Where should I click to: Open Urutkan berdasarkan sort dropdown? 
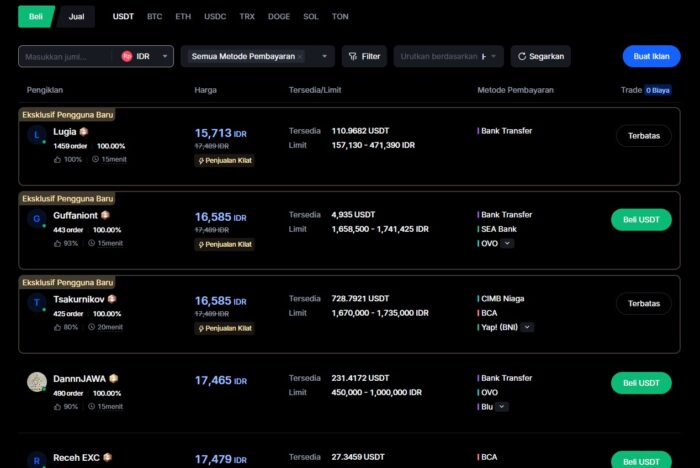[x=449, y=56]
